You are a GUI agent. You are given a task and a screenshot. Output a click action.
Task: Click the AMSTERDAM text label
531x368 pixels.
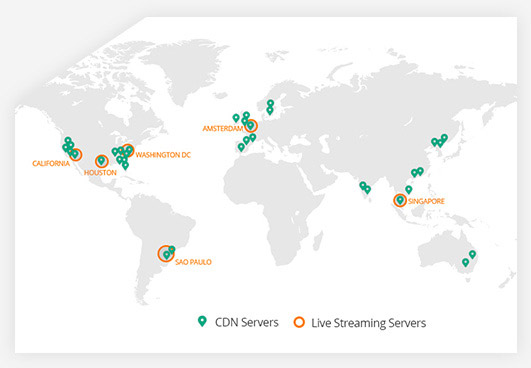[x=223, y=129]
